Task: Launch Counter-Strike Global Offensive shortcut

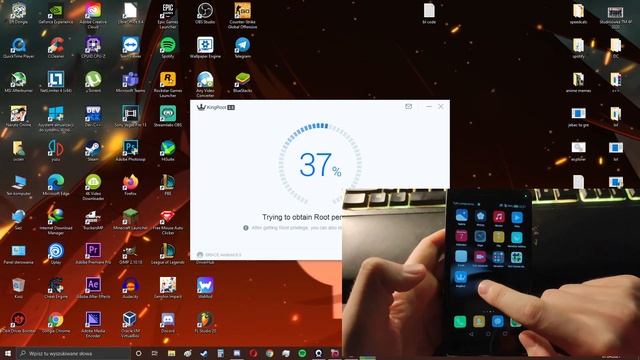Action: point(242,16)
